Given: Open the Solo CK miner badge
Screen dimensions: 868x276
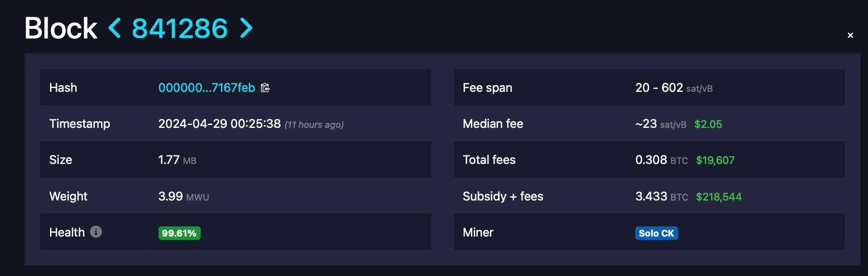Looking at the screenshot, I should [656, 233].
